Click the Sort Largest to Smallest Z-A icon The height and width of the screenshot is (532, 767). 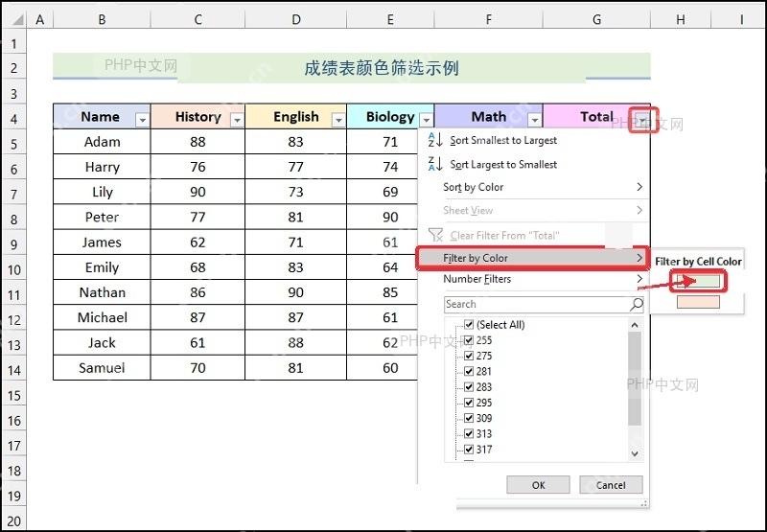pyautogui.click(x=435, y=164)
